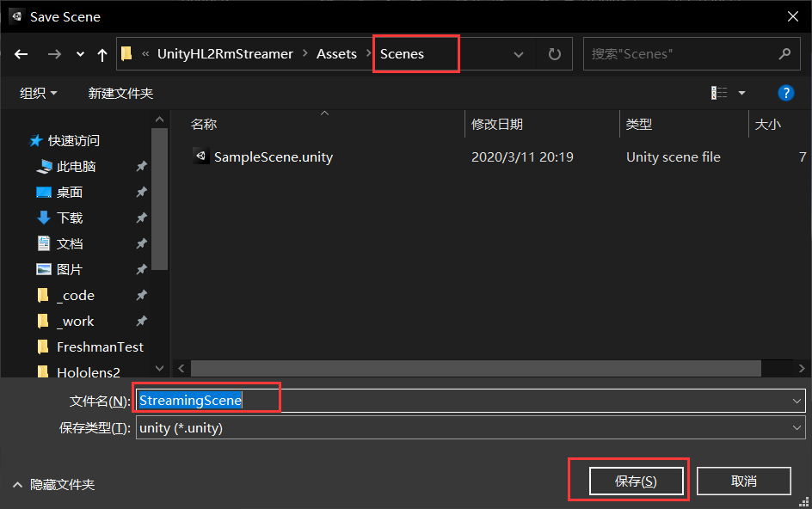The width and height of the screenshot is (812, 509).
Task: Click 新建文件夹 to create a folder
Action: (120, 93)
